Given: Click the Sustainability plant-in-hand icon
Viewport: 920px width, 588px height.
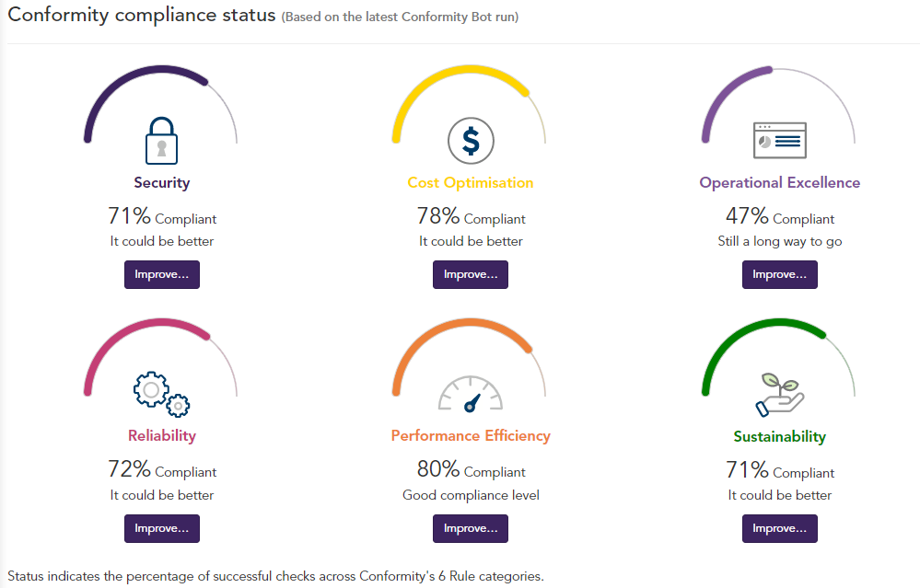Looking at the screenshot, I should (x=779, y=392).
